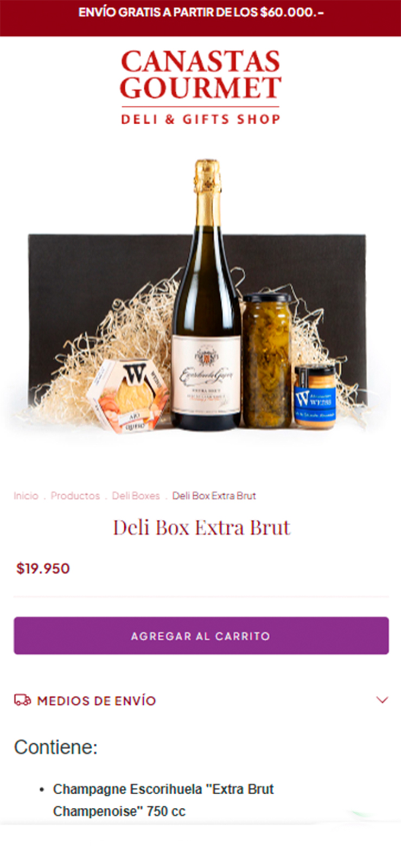Viewport: 401px width, 868px height.
Task: Add the product with AGREGAR AL CARRITO
Action: (201, 635)
